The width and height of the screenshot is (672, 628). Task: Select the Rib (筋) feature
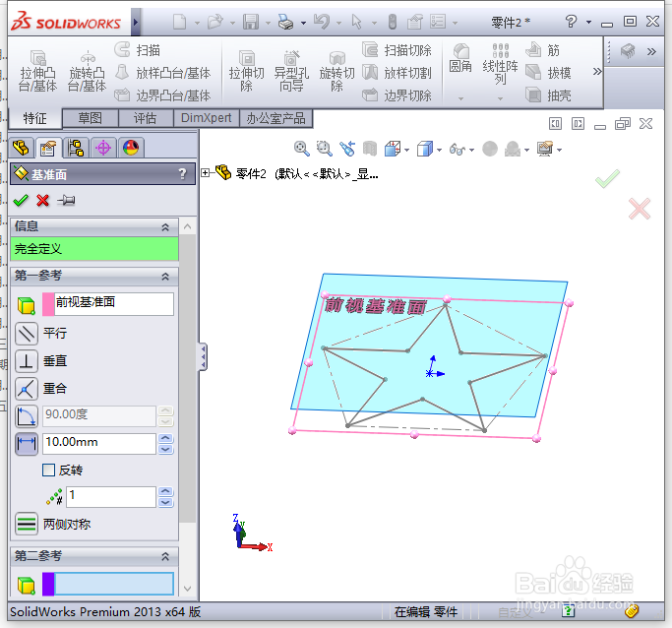click(x=543, y=50)
